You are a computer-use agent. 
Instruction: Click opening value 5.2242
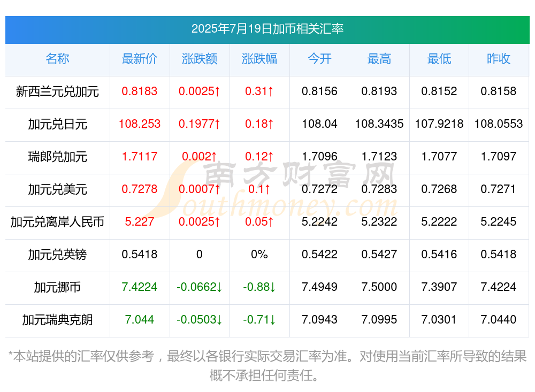point(319,222)
